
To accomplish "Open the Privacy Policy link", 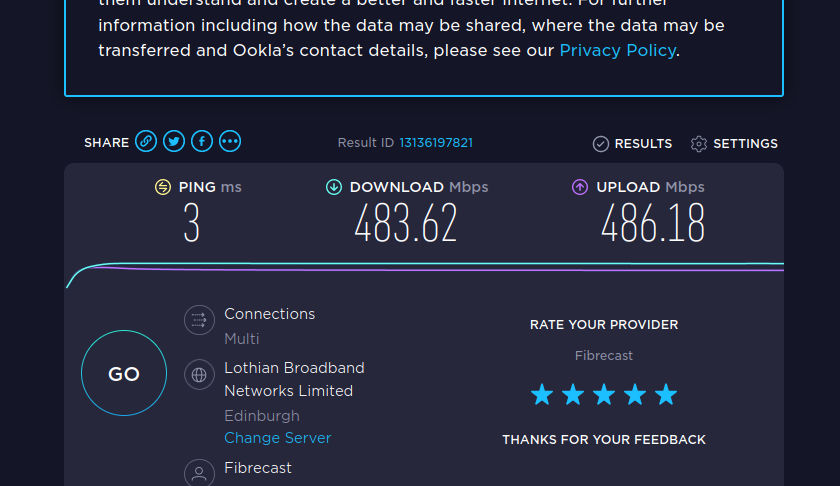I will point(617,50).
